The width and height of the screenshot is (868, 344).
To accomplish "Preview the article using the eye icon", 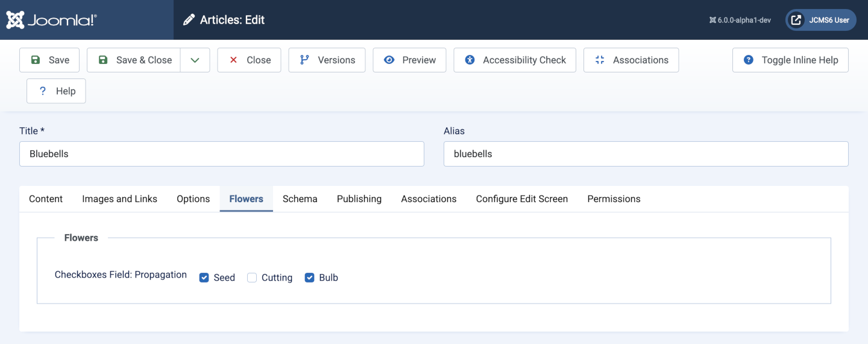I will [409, 60].
